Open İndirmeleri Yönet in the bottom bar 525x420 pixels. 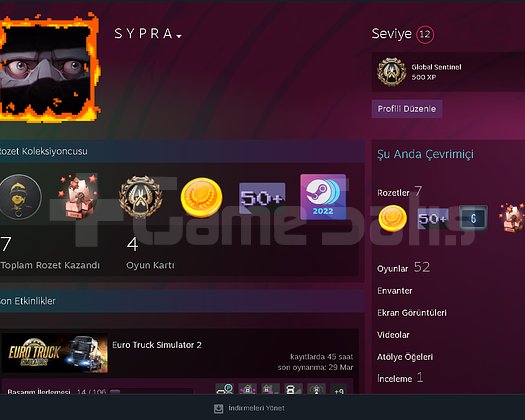tap(256, 408)
